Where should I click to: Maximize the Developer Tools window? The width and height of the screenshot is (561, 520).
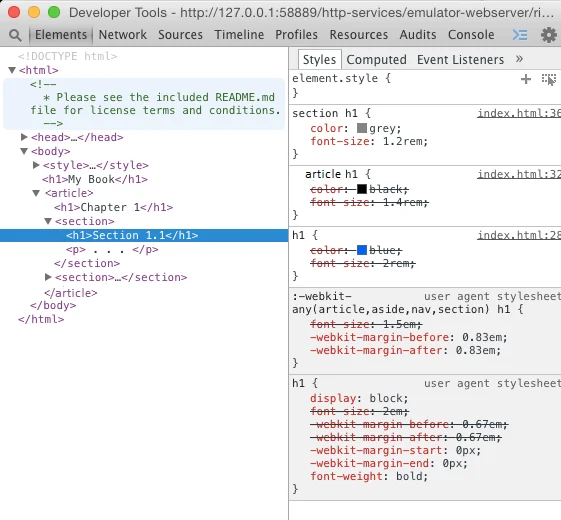click(54, 12)
